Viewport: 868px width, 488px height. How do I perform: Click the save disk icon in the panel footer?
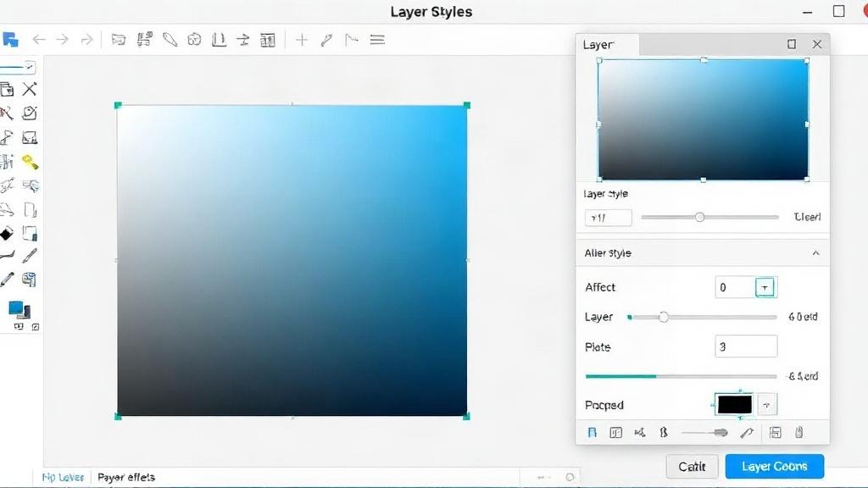[775, 433]
